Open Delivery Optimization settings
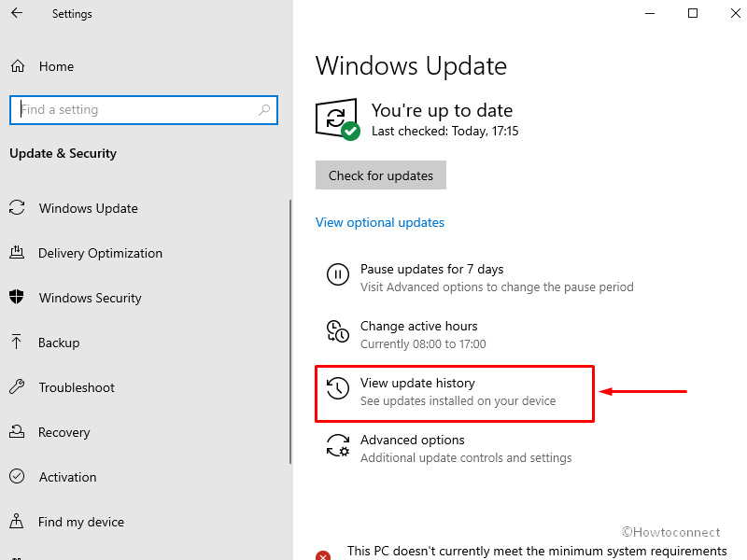The image size is (747, 560). click(100, 253)
